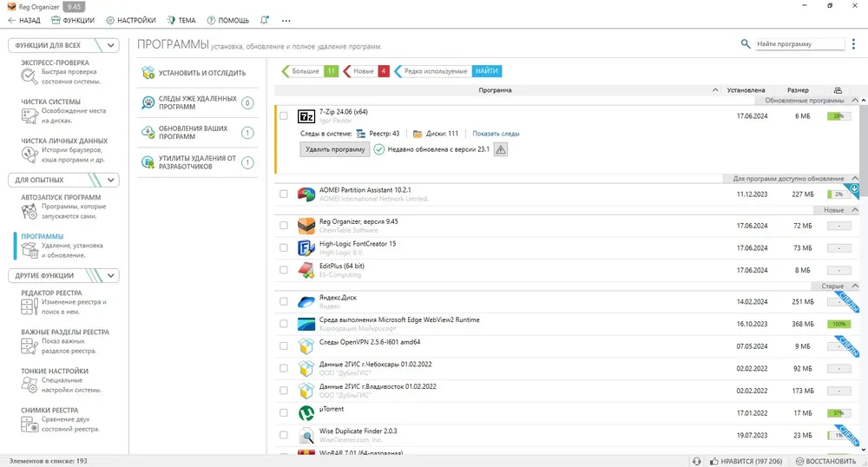
Task: Check the OpenVPN traces checkbox
Action: click(x=284, y=346)
